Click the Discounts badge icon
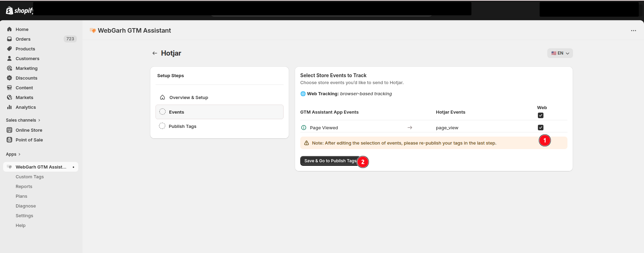 [x=9, y=78]
